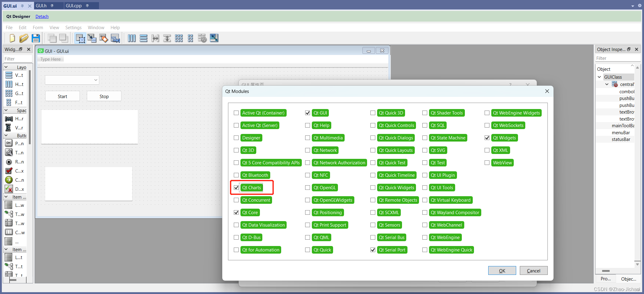Viewport: 644px width, 294px height.
Task: Enable the Qt Concurrent module checkbox
Action: coord(236,200)
